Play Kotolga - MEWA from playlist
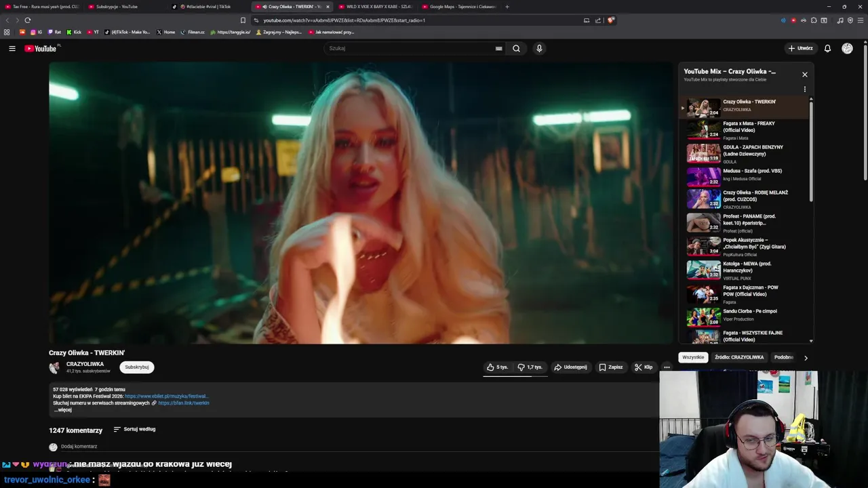The width and height of the screenshot is (868, 488). tap(745, 270)
